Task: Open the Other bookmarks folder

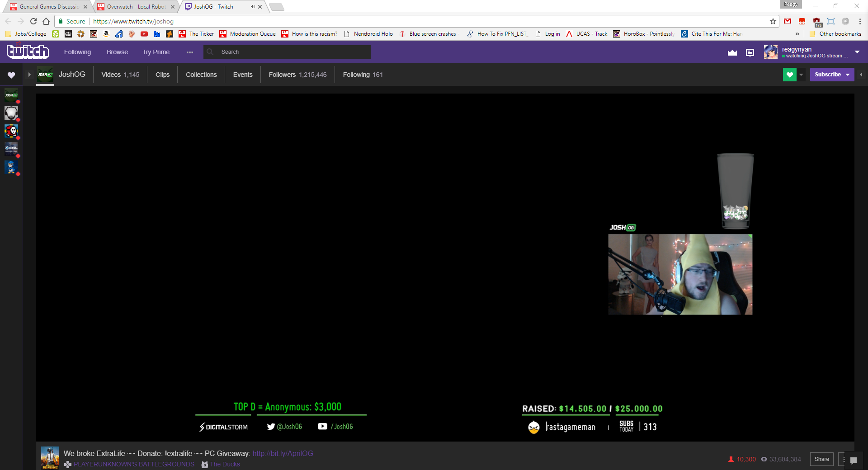Action: [x=836, y=34]
